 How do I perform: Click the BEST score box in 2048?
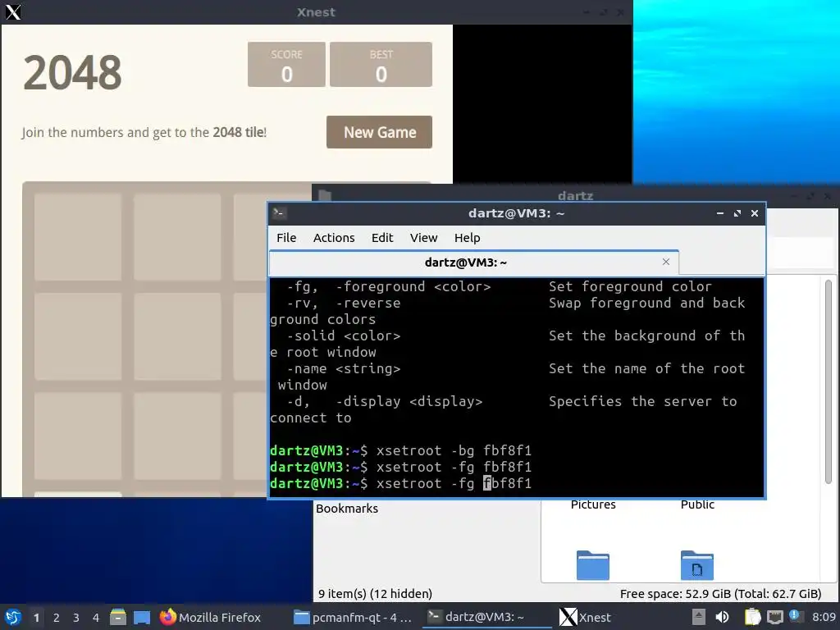click(381, 64)
